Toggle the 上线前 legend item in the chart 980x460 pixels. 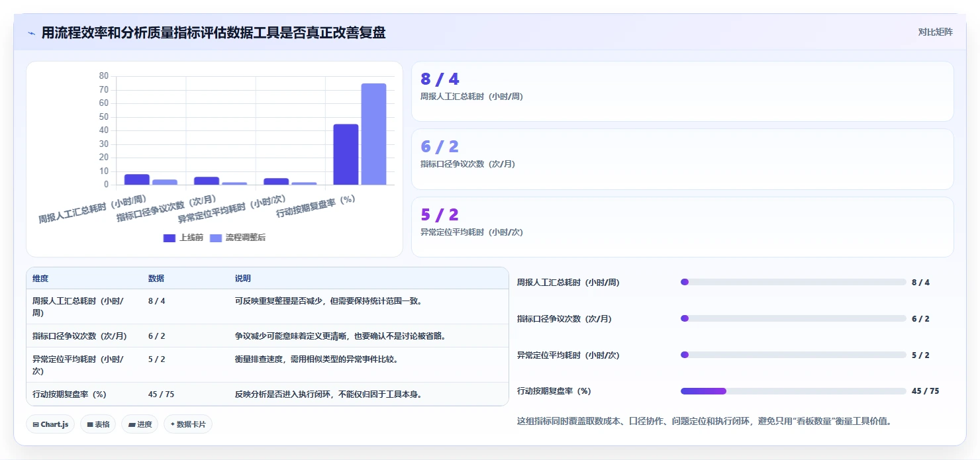point(183,238)
